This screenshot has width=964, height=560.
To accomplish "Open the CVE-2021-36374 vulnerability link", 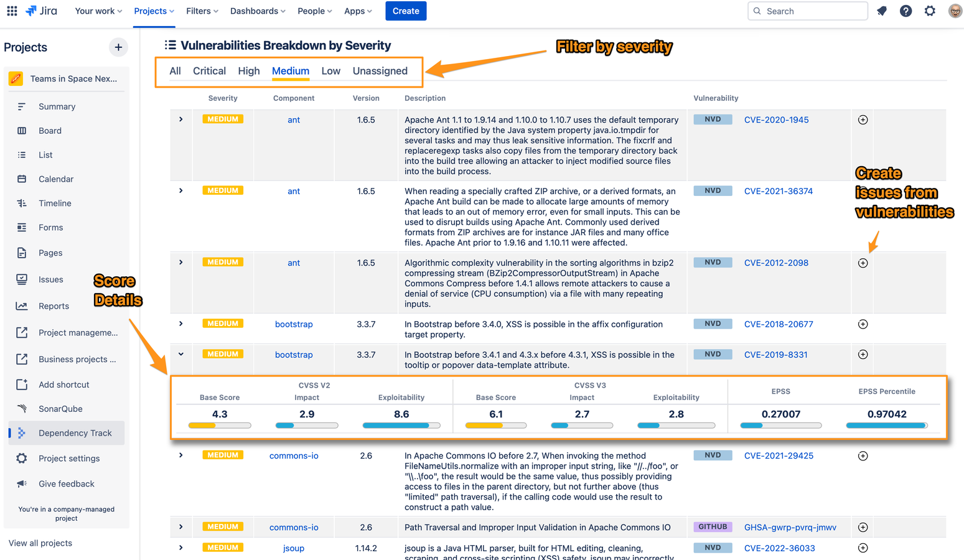I will pos(779,192).
